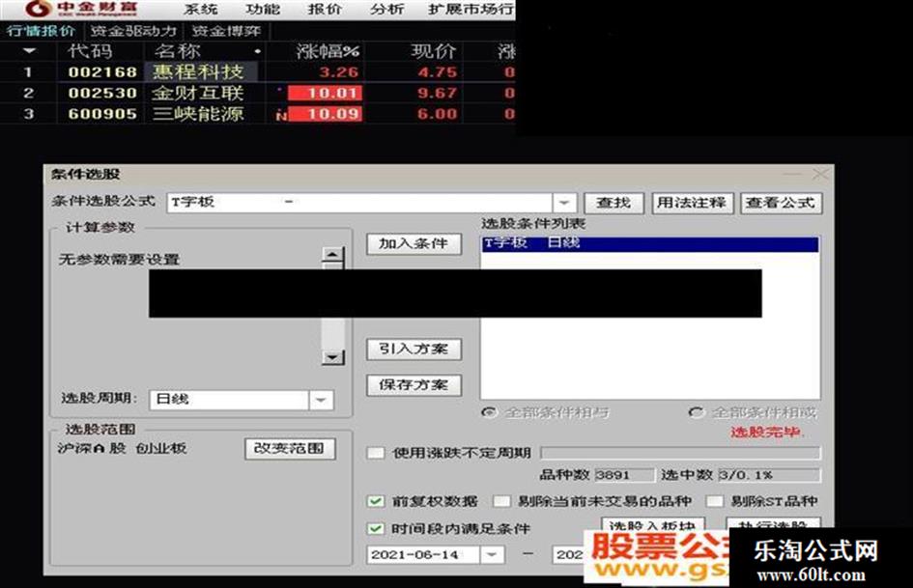Close the 条件选股 dialog

tap(819, 174)
